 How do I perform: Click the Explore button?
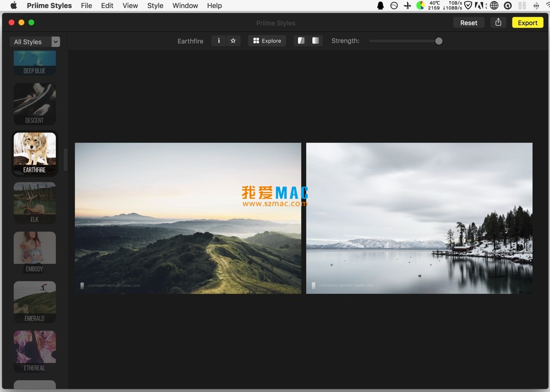click(x=267, y=41)
